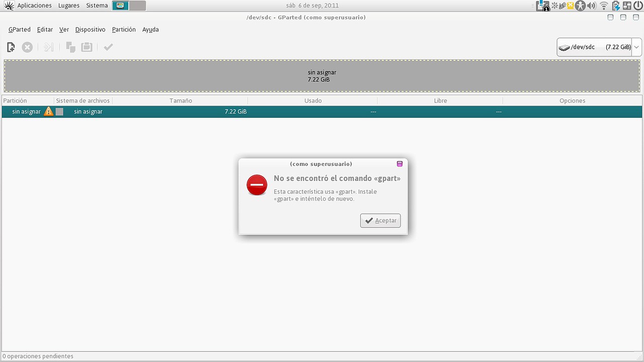
Task: Click the Tamaño column header
Action: pos(180,101)
